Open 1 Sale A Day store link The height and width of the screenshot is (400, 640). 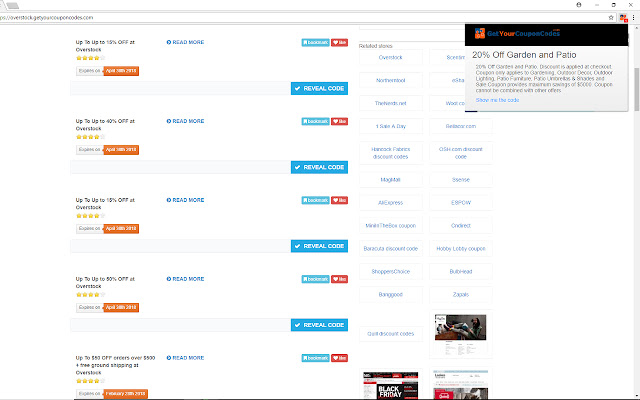tap(391, 126)
